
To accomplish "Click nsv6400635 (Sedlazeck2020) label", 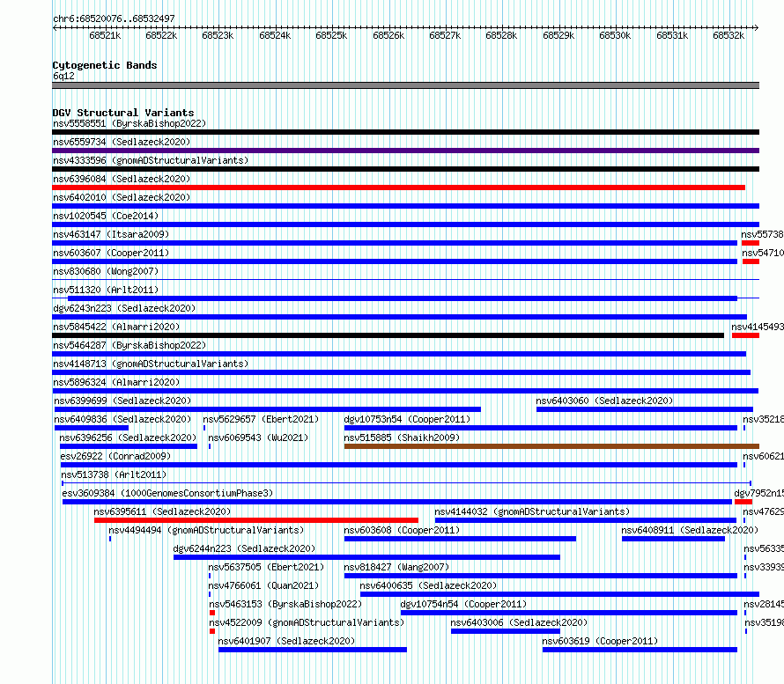I will 428,585.
